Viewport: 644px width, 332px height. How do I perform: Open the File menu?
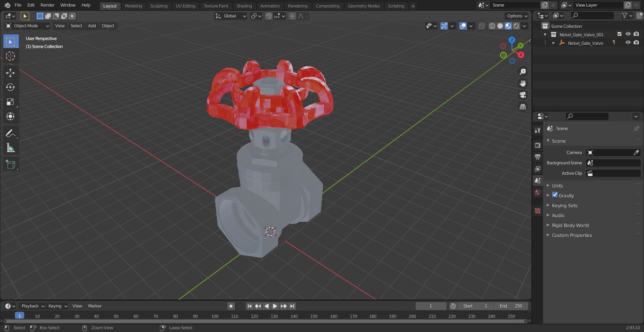pos(18,5)
